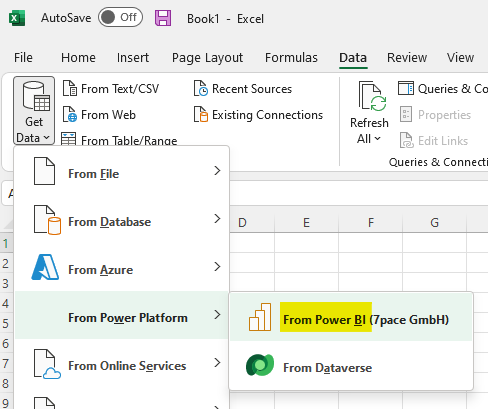
Task: Click the Azure logo icon
Action: [45, 267]
